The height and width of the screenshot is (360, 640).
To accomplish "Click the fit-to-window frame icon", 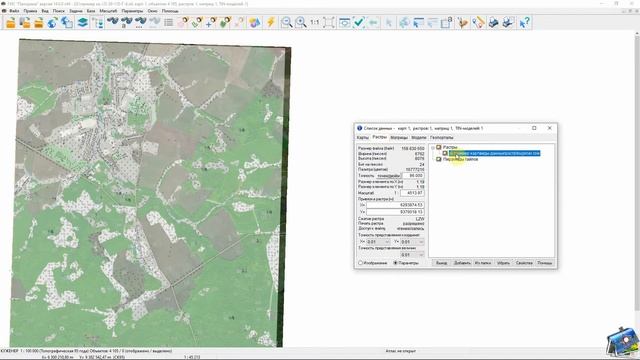I will [x=329, y=22].
